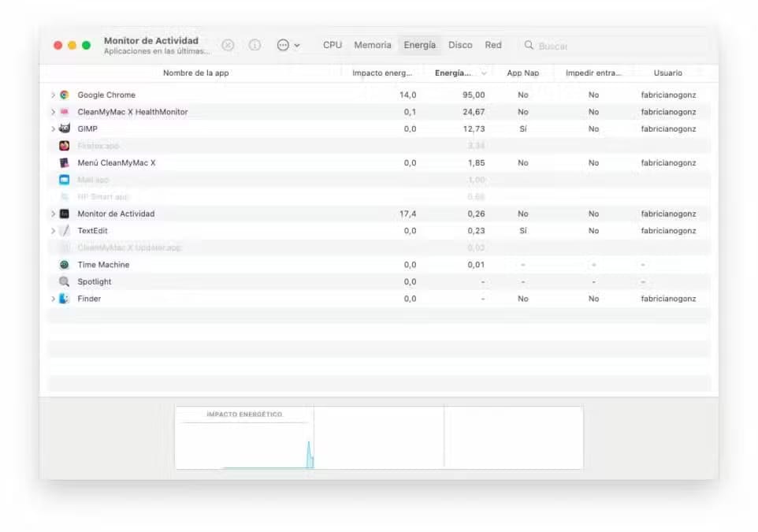
Task: Select the Finder row name
Action: tap(90, 299)
